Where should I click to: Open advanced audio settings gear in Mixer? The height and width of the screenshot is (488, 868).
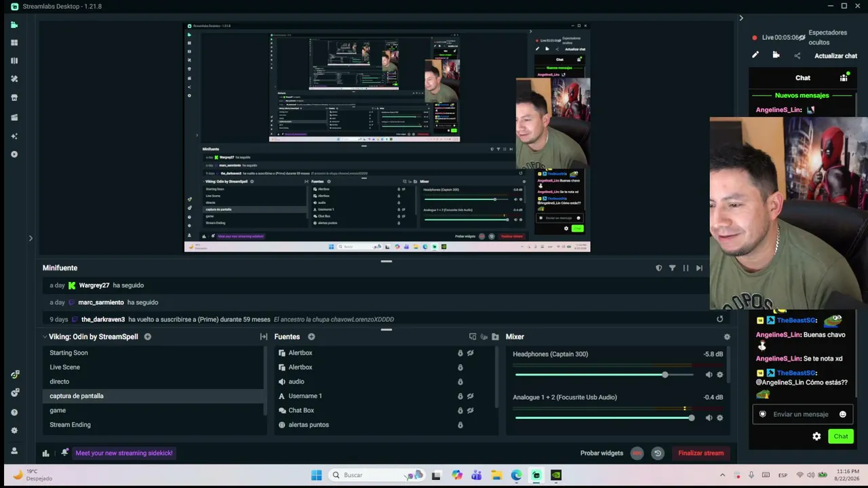(x=727, y=337)
